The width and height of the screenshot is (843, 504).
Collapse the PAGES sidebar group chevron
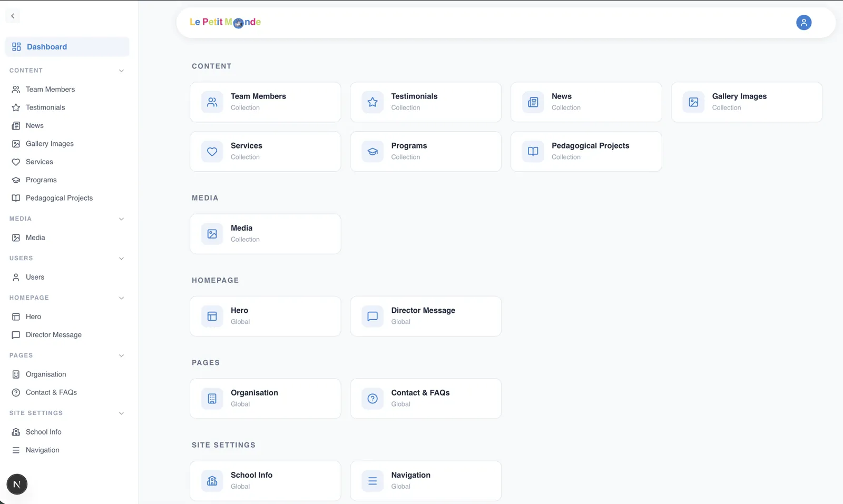tap(122, 355)
